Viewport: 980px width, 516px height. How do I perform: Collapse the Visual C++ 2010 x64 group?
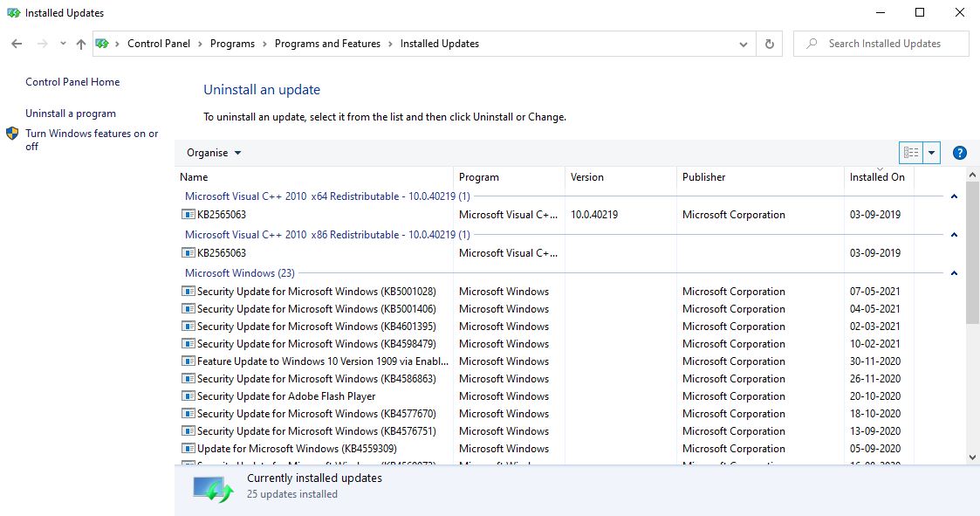(954, 196)
